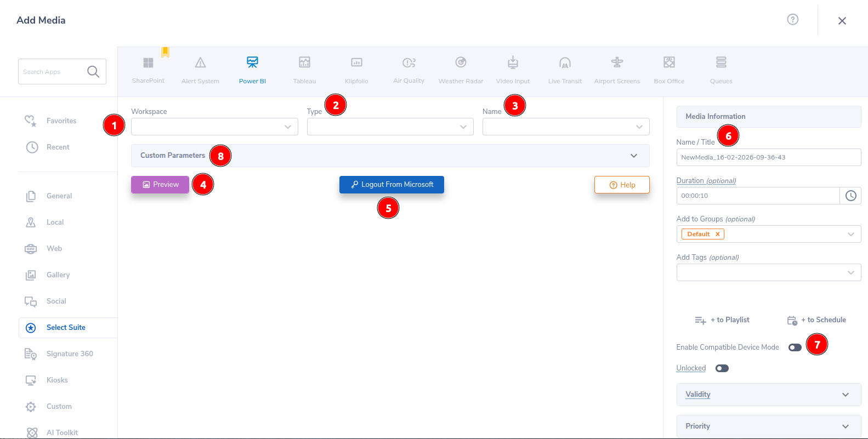The width and height of the screenshot is (868, 439).
Task: Open the Add to Groups dropdown
Action: 769,234
